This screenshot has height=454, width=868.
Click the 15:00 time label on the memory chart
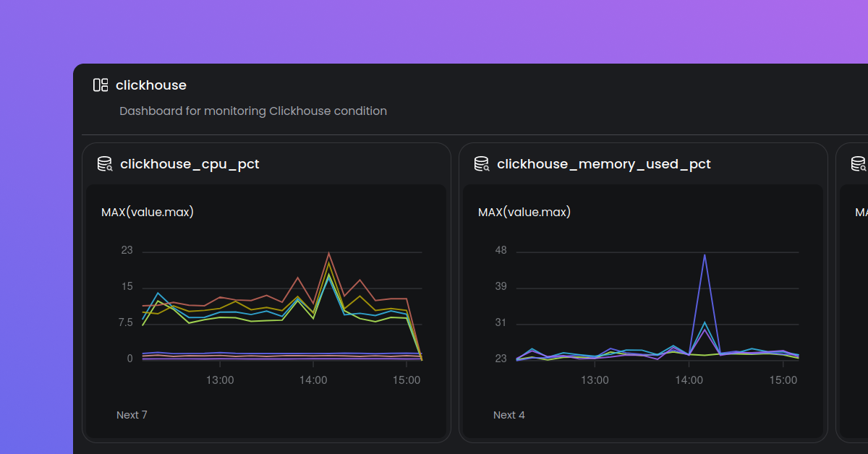tap(783, 380)
